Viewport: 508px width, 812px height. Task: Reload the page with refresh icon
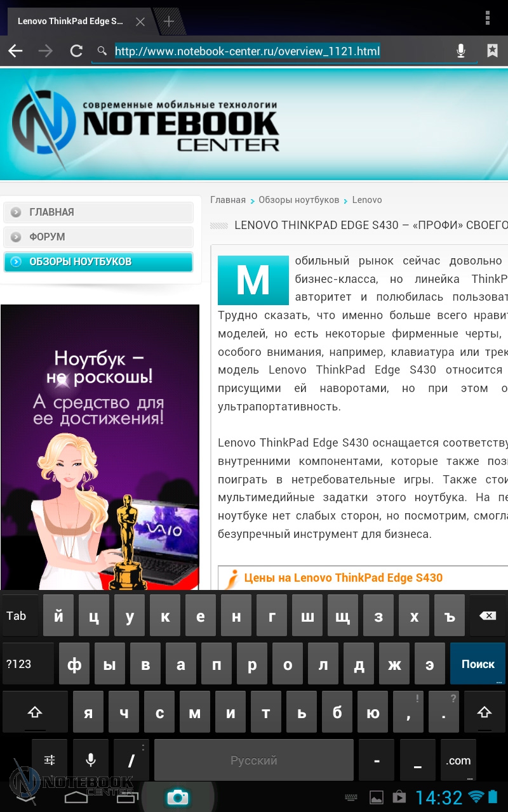76,51
